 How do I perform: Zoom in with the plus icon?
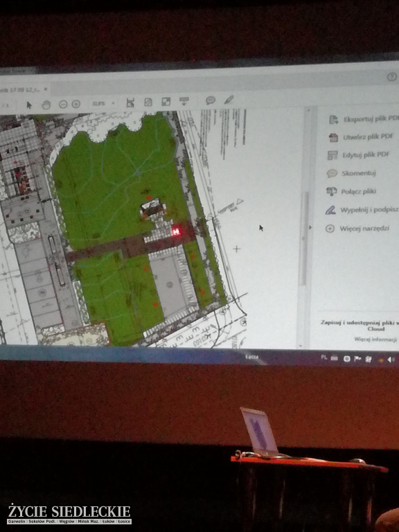click(x=76, y=104)
